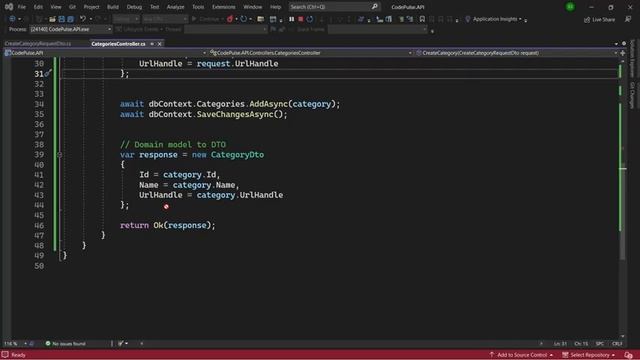Pause debugging with Break All icon
Screen dimensions: 640x360
(291, 19)
